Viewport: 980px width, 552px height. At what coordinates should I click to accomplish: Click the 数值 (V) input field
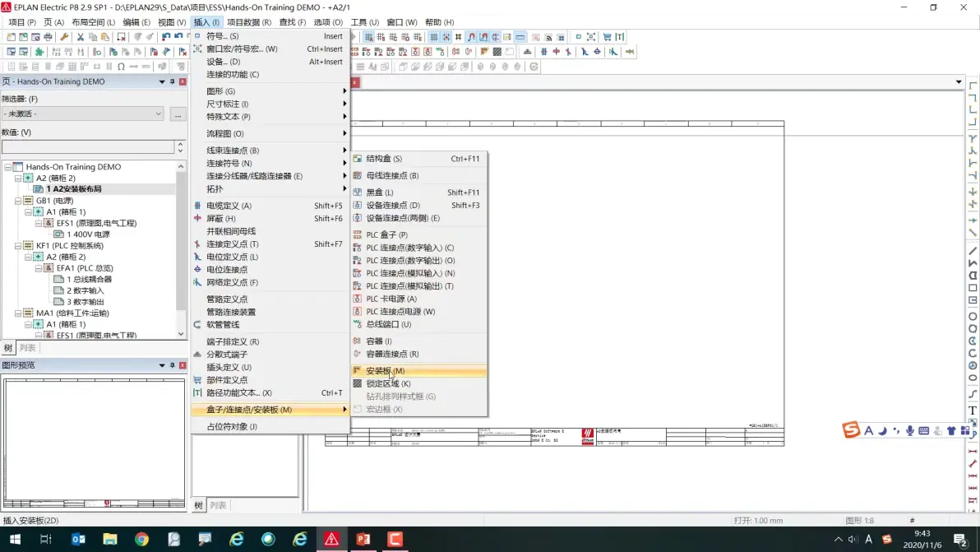pyautogui.click(x=88, y=147)
